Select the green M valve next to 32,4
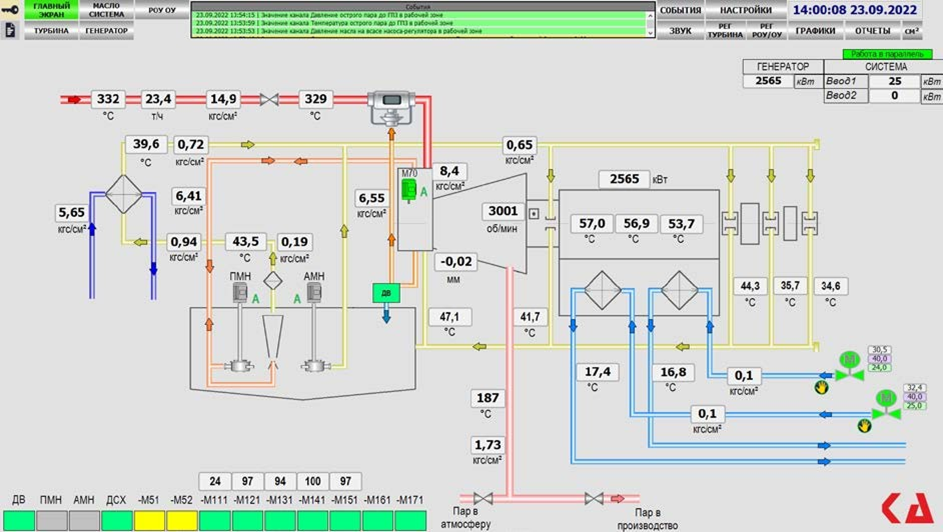The image size is (943, 532). [x=886, y=405]
